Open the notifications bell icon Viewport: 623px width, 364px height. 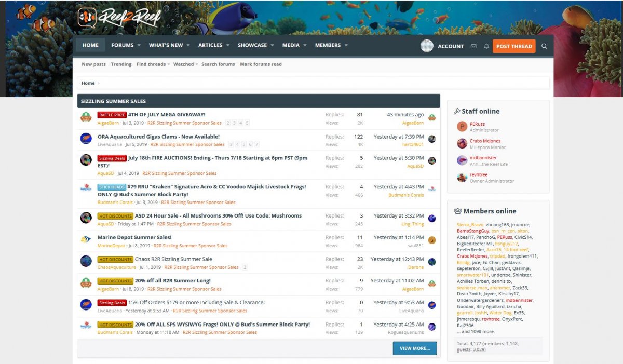point(486,46)
